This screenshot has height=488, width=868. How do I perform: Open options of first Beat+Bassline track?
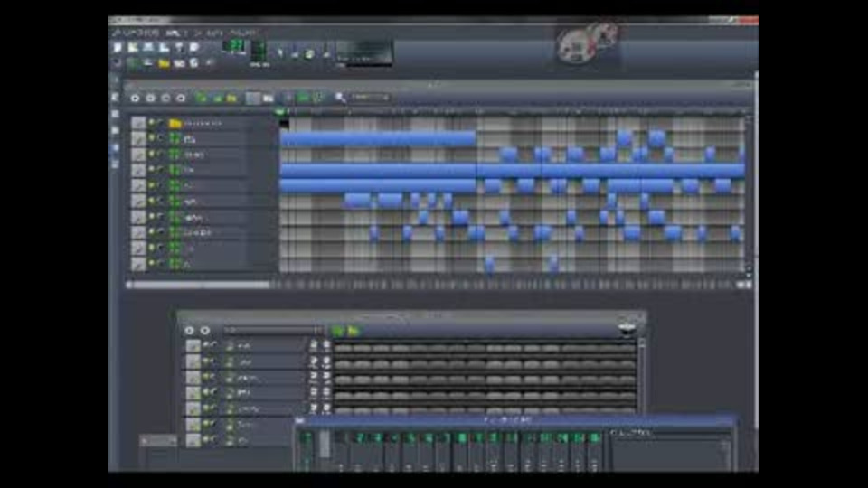[193, 346]
